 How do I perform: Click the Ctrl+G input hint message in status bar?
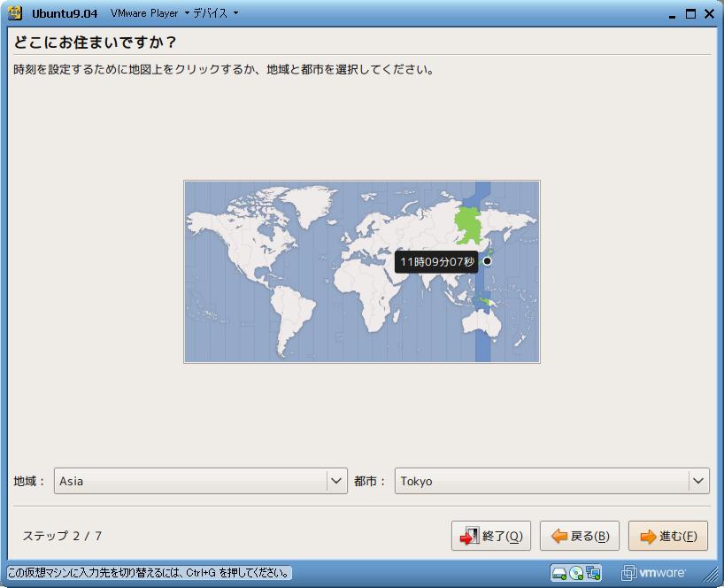pyautogui.click(x=149, y=573)
